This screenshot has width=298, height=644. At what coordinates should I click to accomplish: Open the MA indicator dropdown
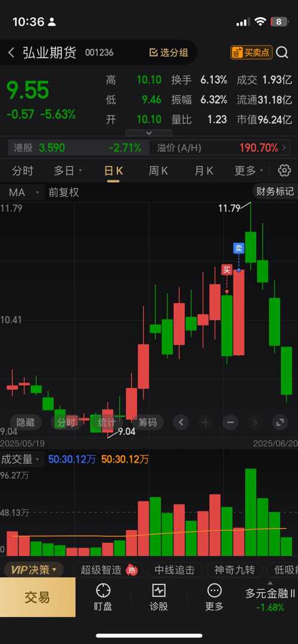coord(23,192)
